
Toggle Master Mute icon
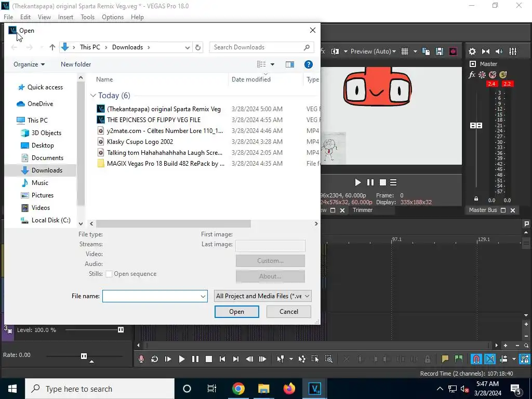point(493,75)
